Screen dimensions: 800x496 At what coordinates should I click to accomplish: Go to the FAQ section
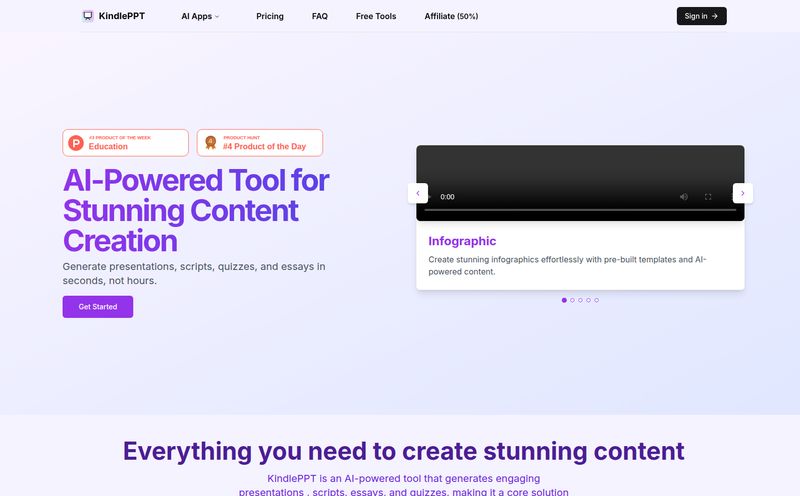320,16
